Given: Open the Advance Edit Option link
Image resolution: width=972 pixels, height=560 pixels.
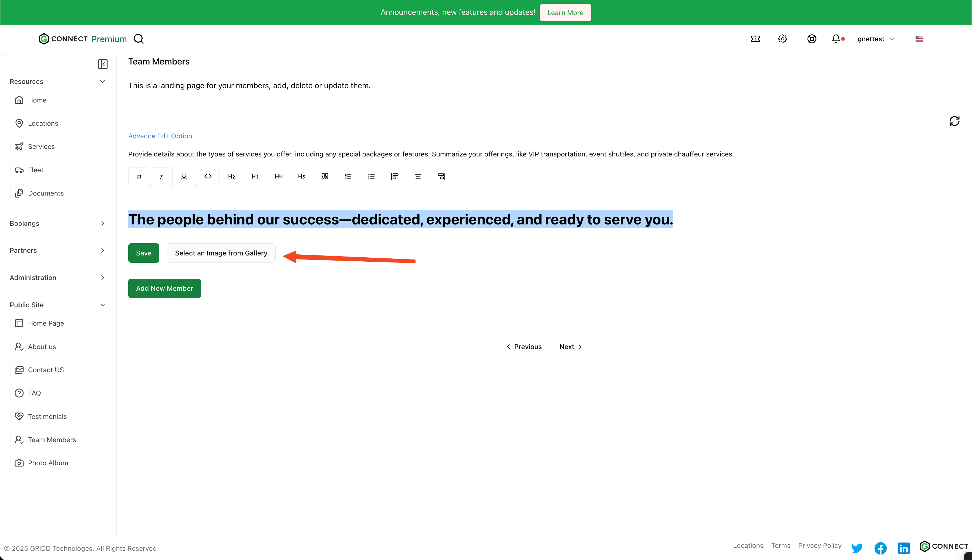Looking at the screenshot, I should coord(160,136).
